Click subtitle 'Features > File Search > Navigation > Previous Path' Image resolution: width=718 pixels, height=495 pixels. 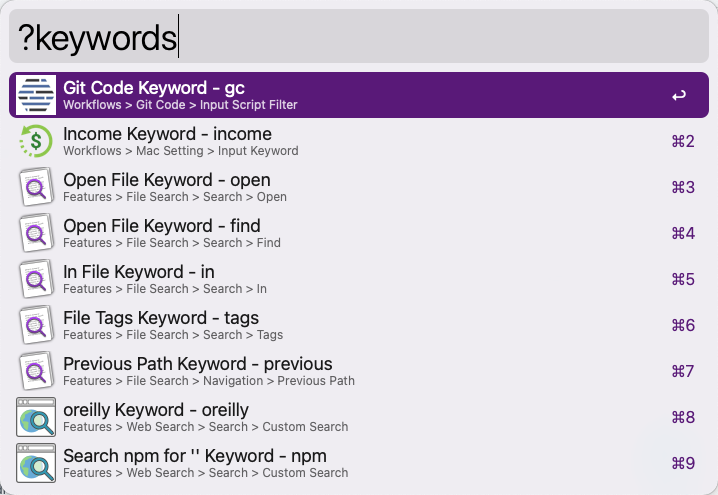[209, 381]
